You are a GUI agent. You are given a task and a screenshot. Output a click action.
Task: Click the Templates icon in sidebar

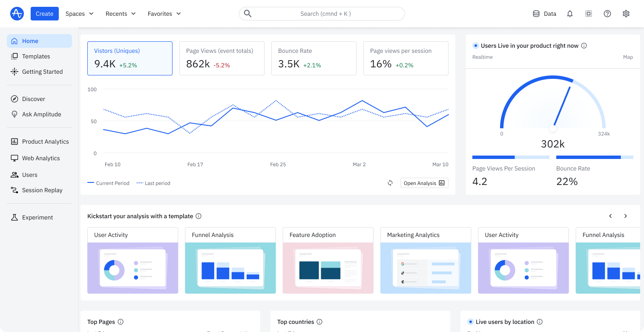[x=14, y=56]
